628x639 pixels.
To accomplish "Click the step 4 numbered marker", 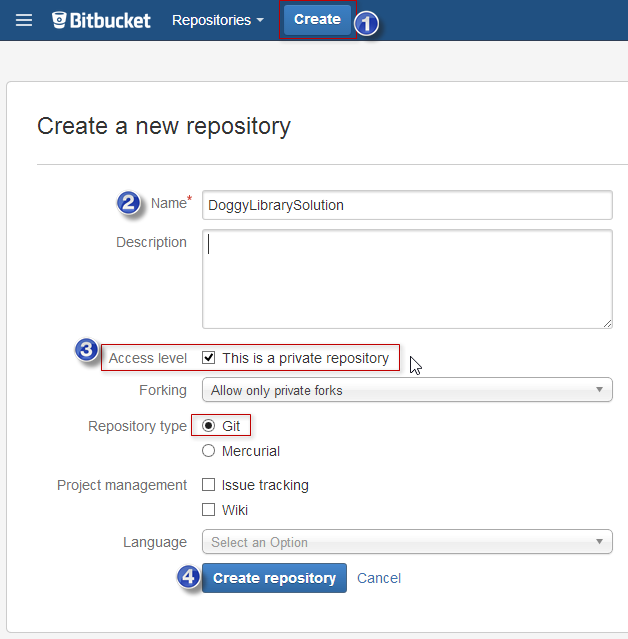I will pos(188,577).
